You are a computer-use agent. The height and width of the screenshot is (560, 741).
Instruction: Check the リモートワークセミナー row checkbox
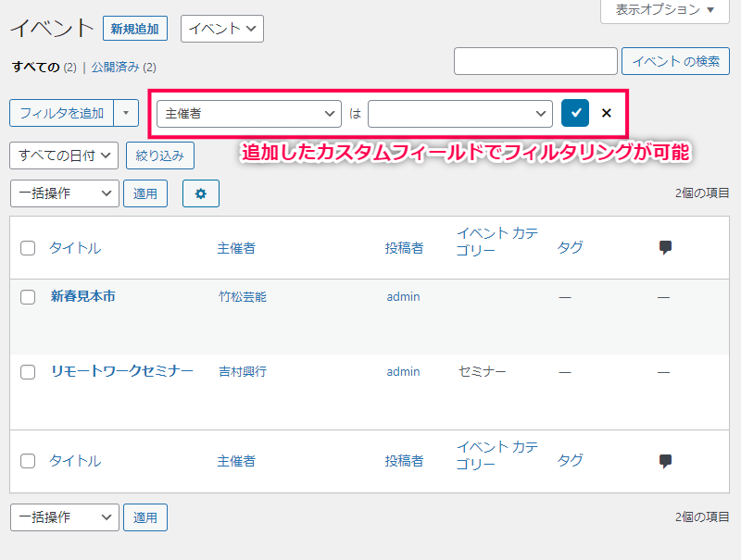[x=28, y=372]
